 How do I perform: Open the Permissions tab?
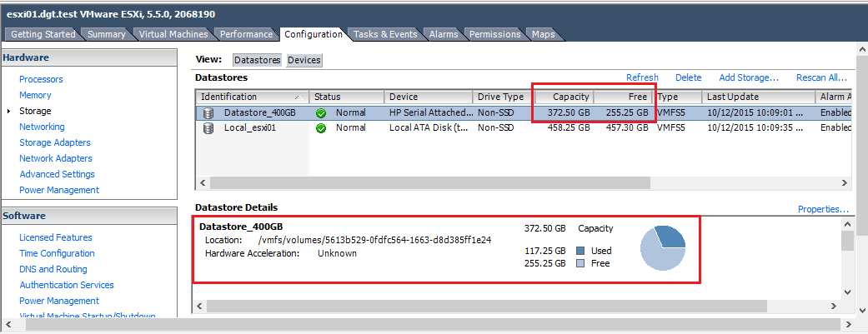click(x=495, y=34)
